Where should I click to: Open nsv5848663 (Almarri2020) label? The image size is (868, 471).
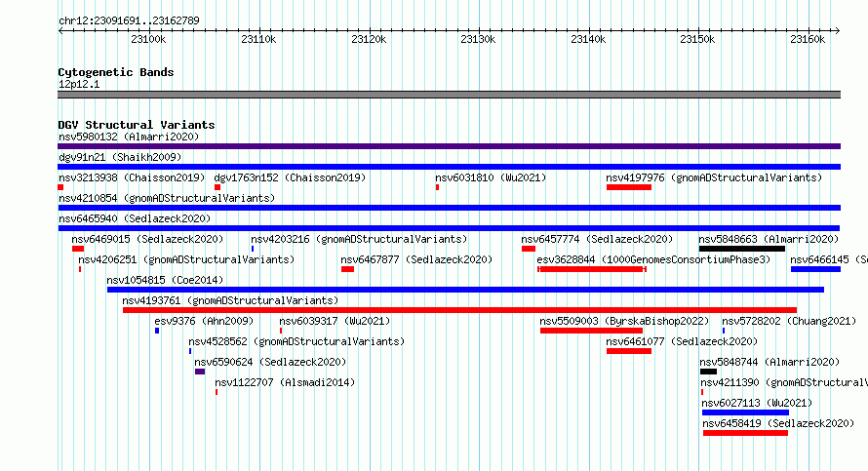tap(769, 239)
